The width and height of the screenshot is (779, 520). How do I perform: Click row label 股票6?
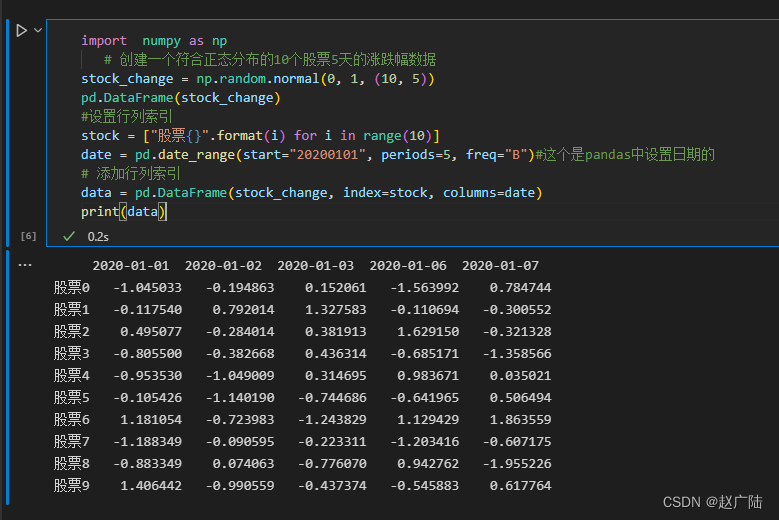pyautogui.click(x=72, y=419)
